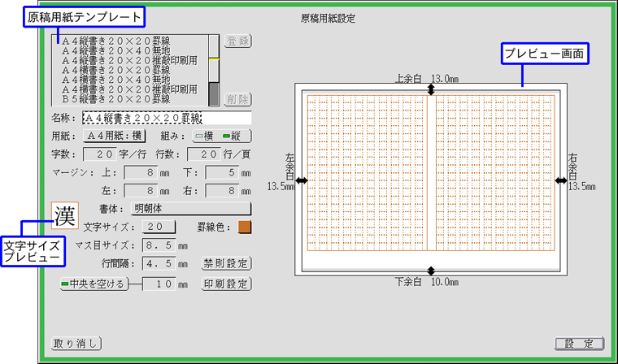Open the 書体 font dropdown showing 明朝体

click(x=191, y=209)
